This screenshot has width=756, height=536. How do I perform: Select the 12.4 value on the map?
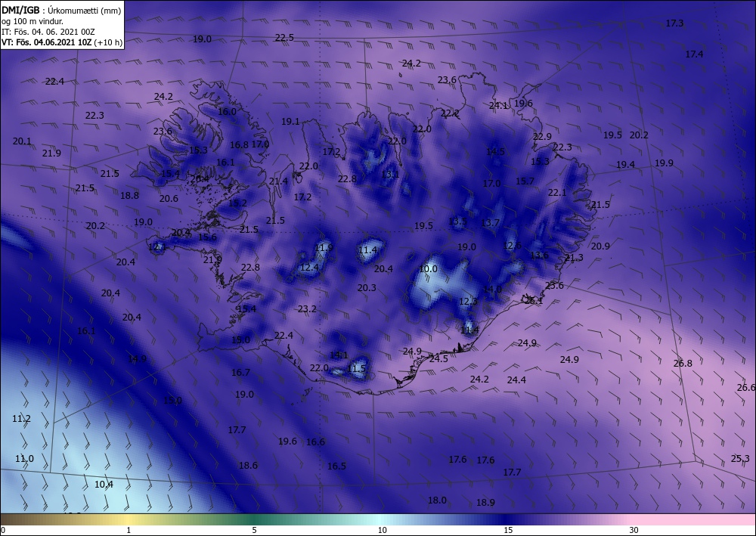tap(309, 267)
